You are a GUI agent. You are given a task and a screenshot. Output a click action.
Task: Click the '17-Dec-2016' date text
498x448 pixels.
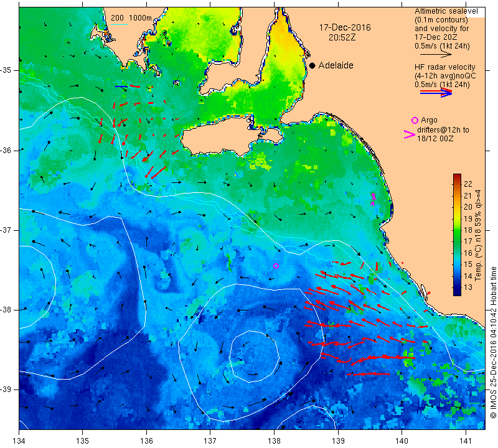345,27
